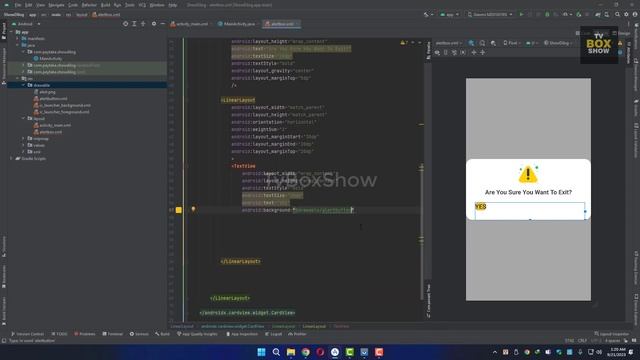Click 'Are You Sure You Want To Exit?' text
The width and height of the screenshot is (640, 360).
[x=528, y=192]
